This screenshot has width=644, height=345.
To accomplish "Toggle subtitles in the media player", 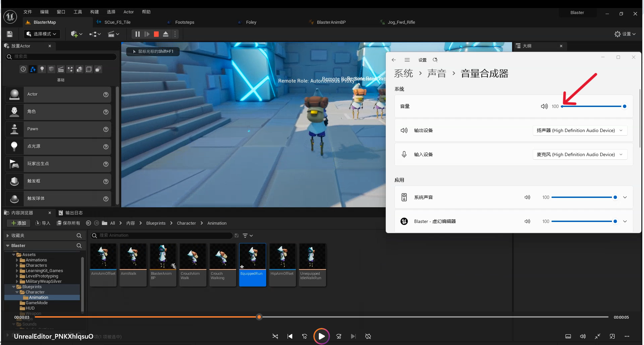I will pos(568,336).
